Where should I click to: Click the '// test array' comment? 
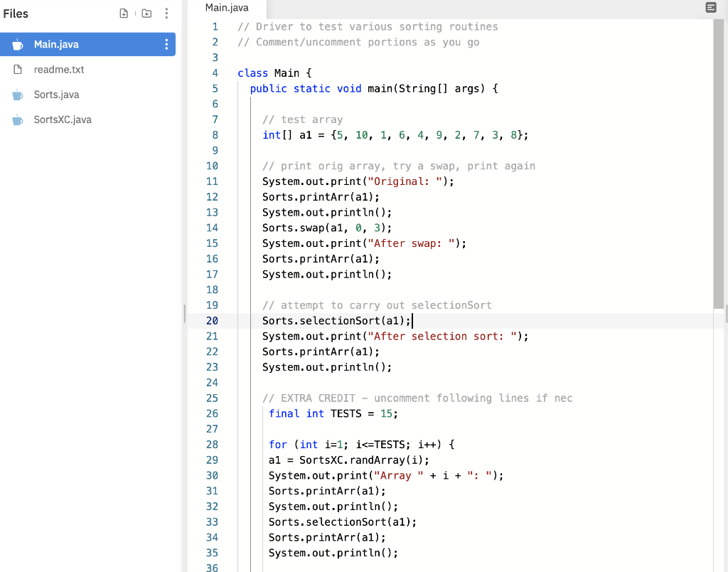(x=303, y=120)
